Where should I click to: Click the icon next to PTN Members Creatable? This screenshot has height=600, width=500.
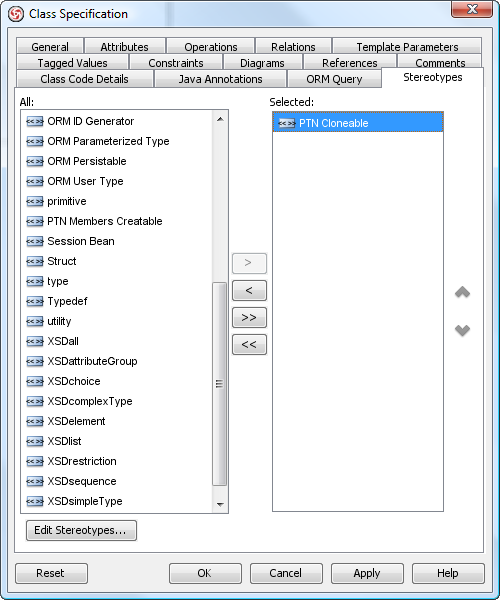(34, 222)
